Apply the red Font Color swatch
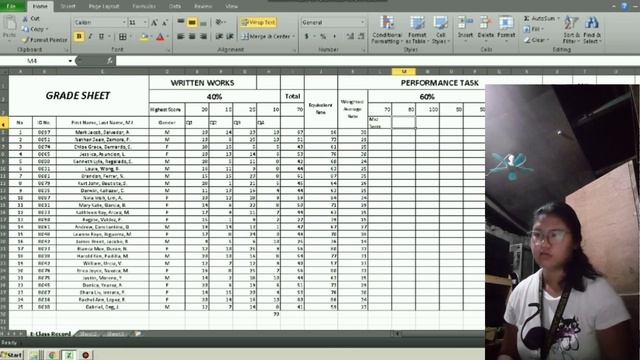Screen dimensions: 640x360 pos(160,37)
